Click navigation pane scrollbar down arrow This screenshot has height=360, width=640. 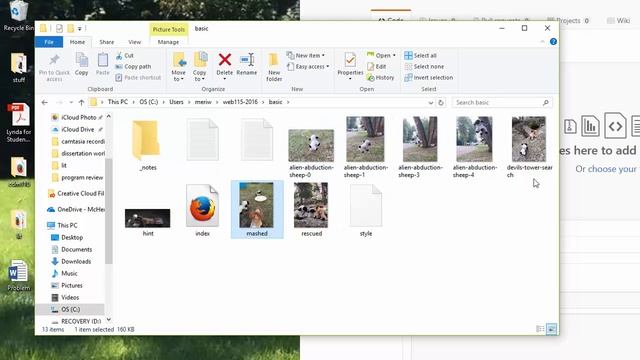point(109,320)
